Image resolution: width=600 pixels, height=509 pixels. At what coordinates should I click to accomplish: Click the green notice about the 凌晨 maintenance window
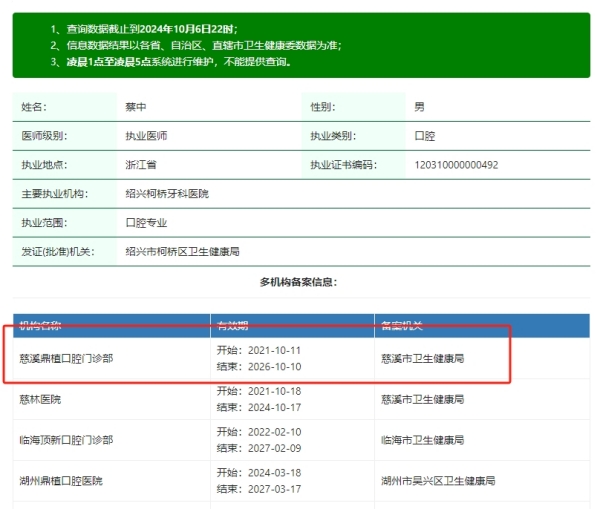(172, 62)
